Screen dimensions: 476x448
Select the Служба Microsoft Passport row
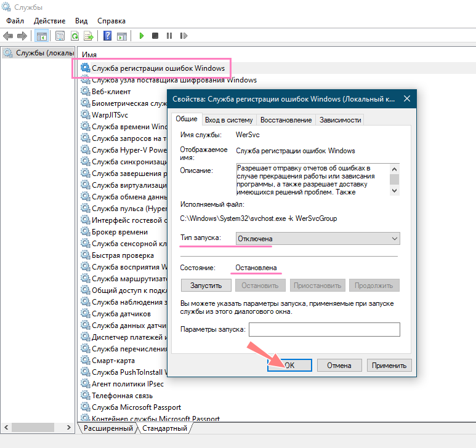coord(136,407)
